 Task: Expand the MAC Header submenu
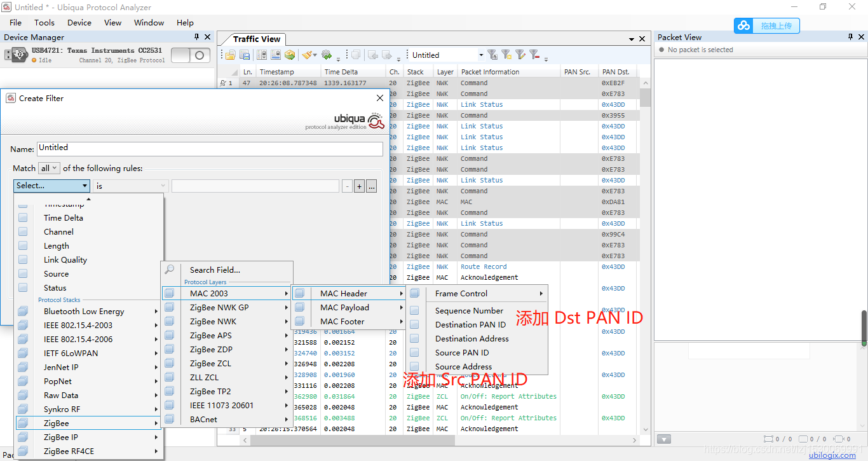click(349, 293)
